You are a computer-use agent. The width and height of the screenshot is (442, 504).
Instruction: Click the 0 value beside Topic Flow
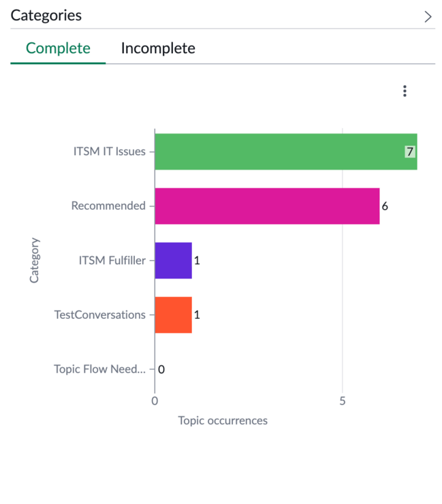(161, 369)
